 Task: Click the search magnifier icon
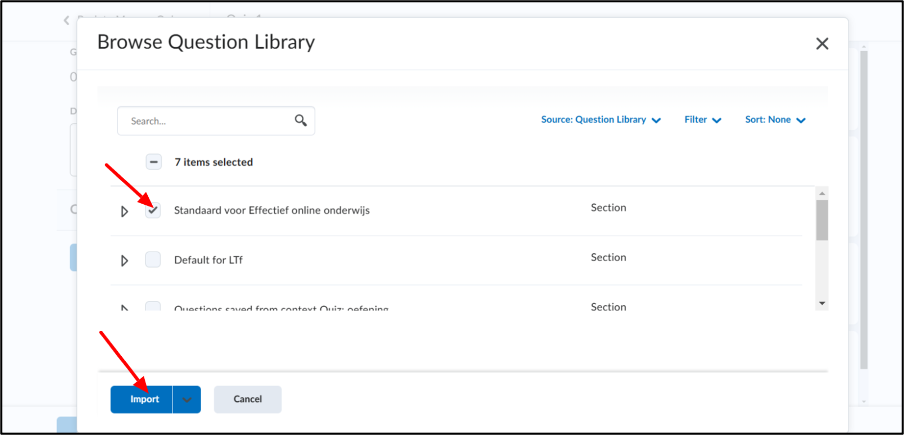tap(301, 121)
